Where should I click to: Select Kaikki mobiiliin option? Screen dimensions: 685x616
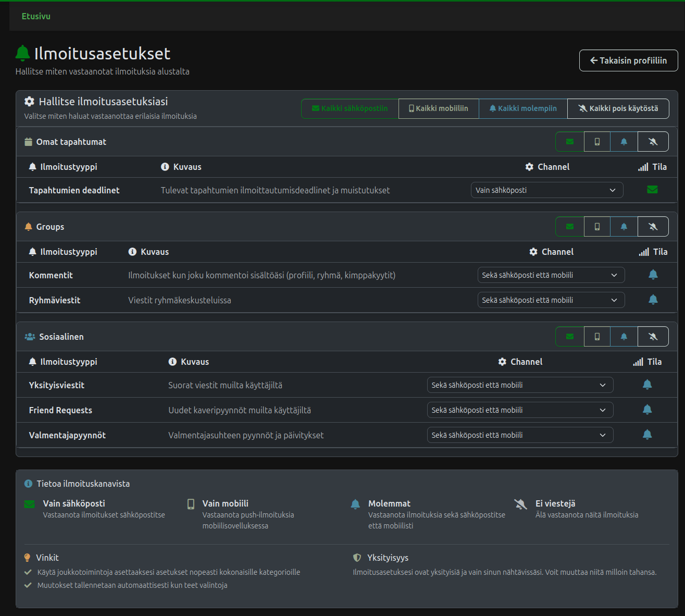click(x=439, y=108)
